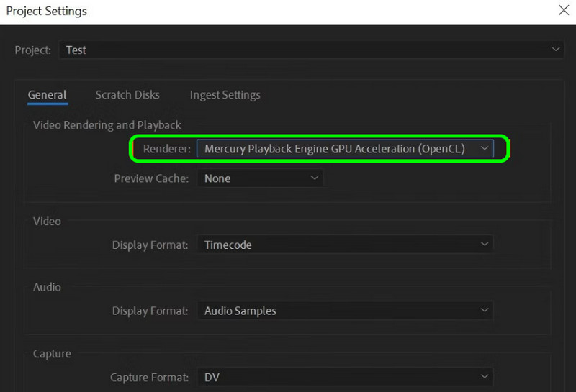Click the Preview Cache field label
Screen dimensions: 576x392
tap(151, 178)
